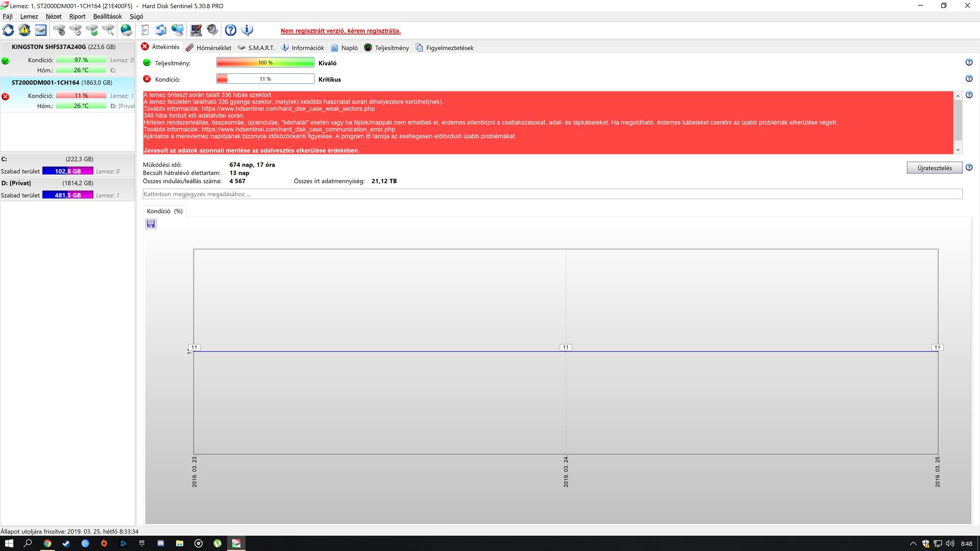Screen dimensions: 980x551
Task: Open Steam from the taskbar
Action: click(66, 543)
